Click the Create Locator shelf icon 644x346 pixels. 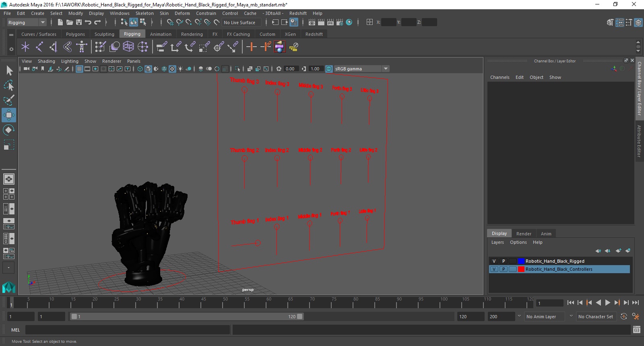25,47
